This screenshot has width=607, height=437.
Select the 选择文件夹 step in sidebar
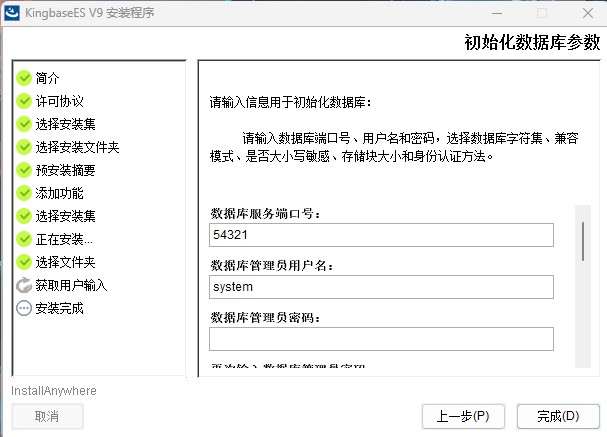(x=65, y=262)
